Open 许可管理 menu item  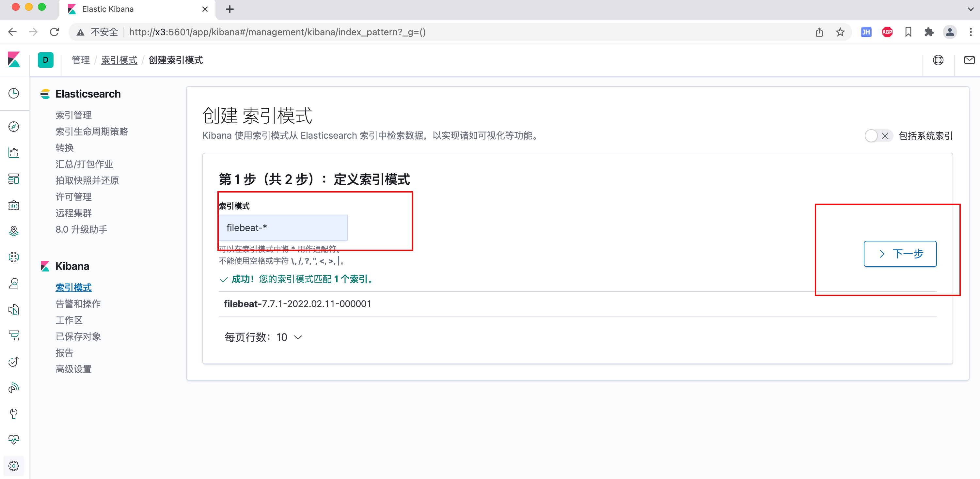point(73,197)
